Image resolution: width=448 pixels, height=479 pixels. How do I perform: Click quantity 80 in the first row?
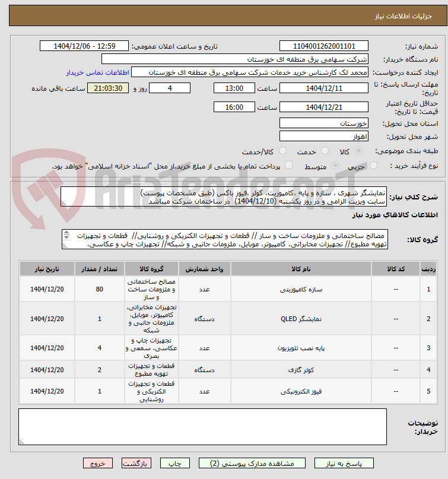[x=100, y=289]
